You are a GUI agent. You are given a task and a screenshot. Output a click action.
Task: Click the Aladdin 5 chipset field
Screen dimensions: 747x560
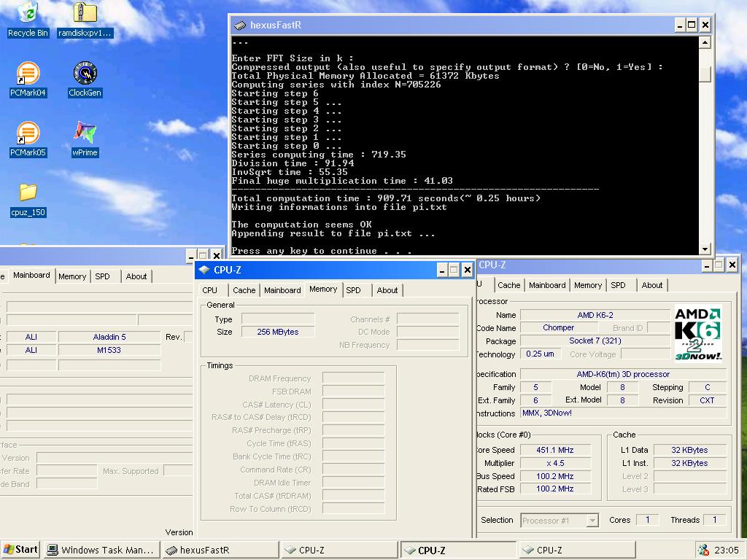coord(109,337)
